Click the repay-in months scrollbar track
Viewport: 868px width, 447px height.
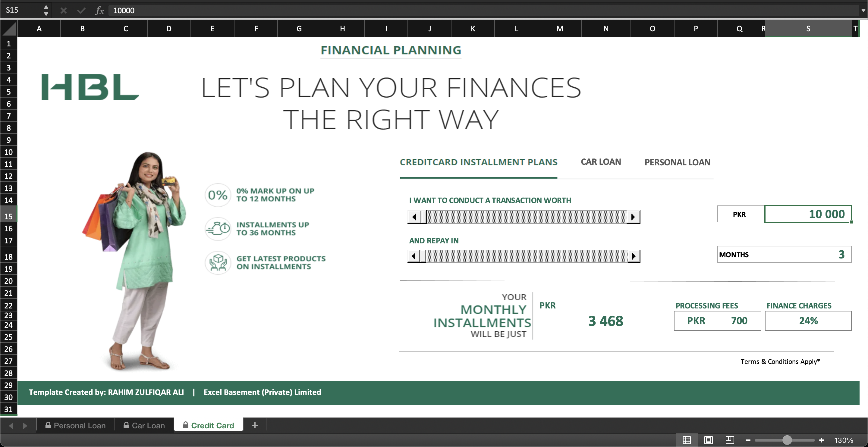(527, 256)
